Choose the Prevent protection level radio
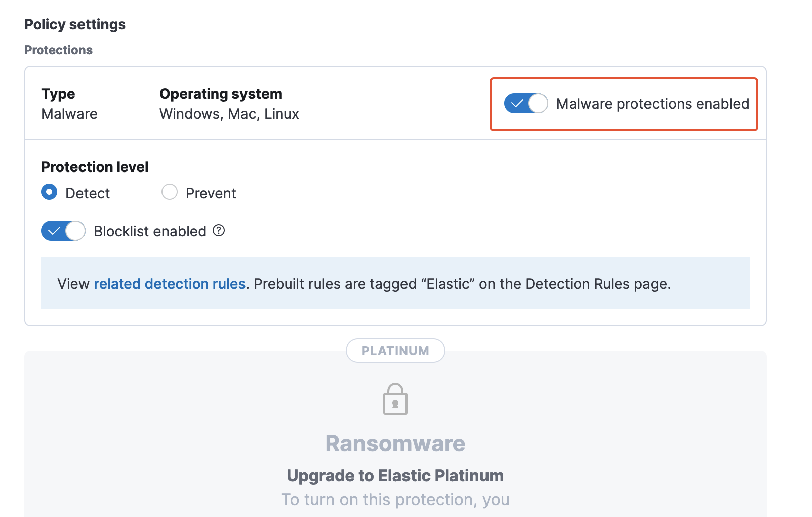812x517 pixels. click(x=170, y=192)
